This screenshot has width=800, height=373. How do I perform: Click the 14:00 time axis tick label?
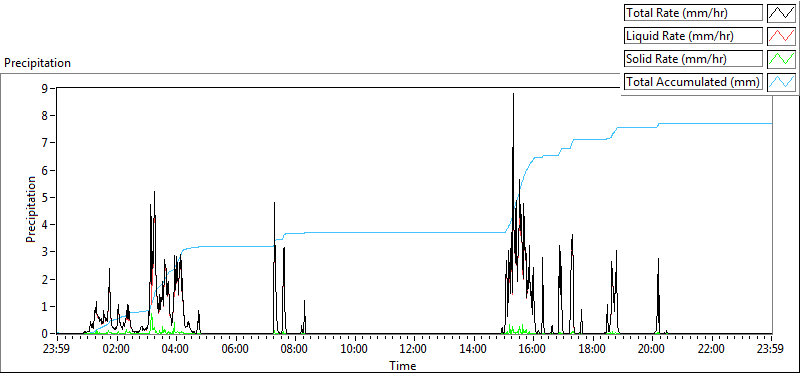474,349
